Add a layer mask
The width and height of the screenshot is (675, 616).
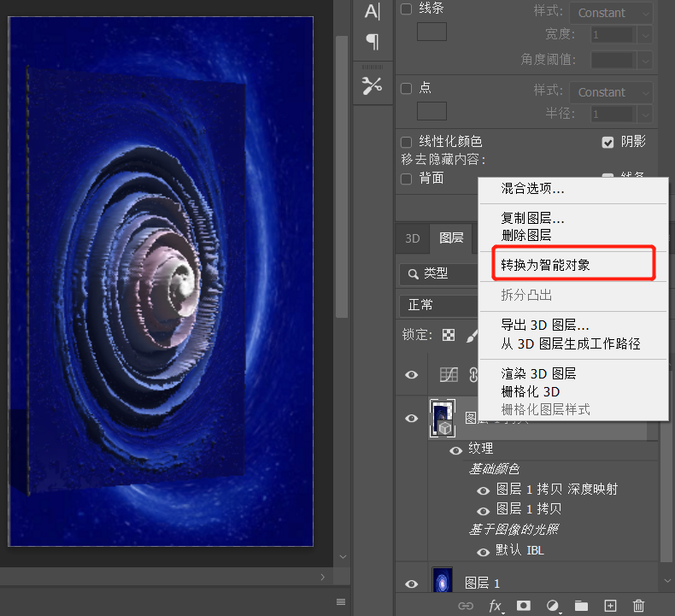524,606
